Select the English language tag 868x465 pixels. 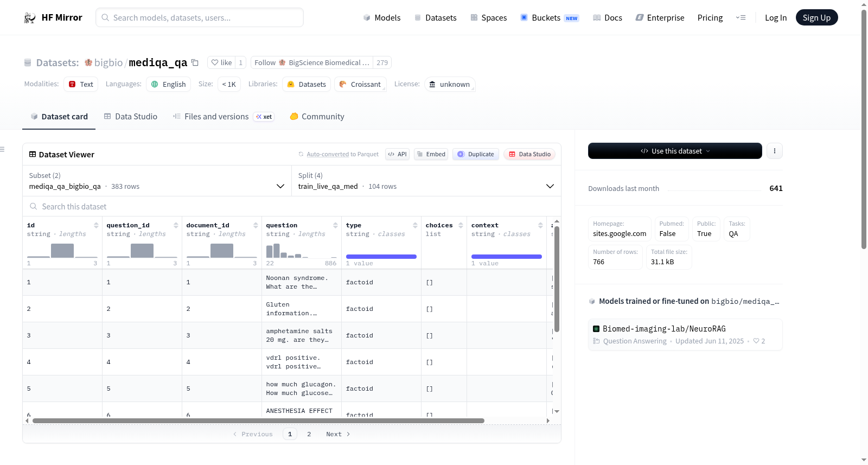pyautogui.click(x=168, y=84)
